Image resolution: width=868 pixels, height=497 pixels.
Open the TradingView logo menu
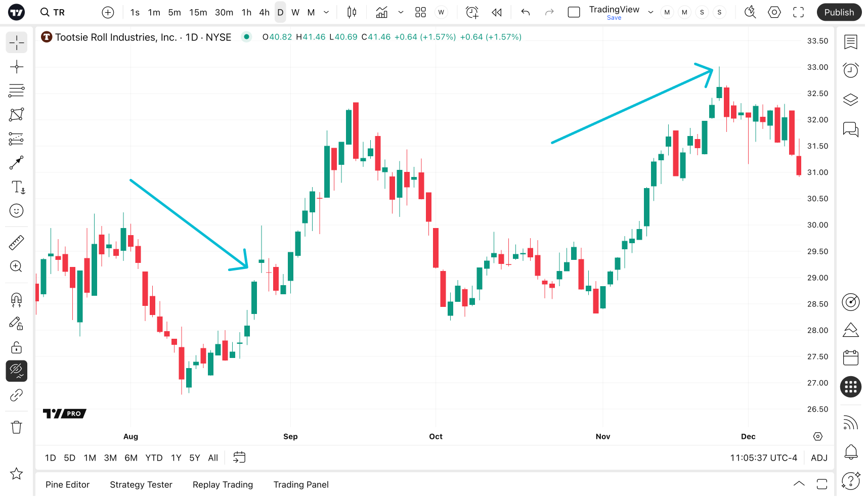17,12
